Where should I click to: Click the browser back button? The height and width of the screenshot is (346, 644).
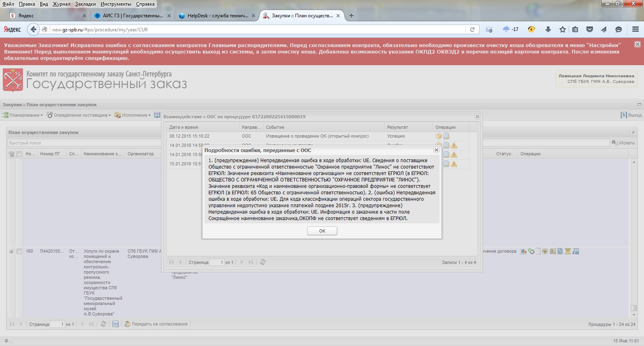33,29
